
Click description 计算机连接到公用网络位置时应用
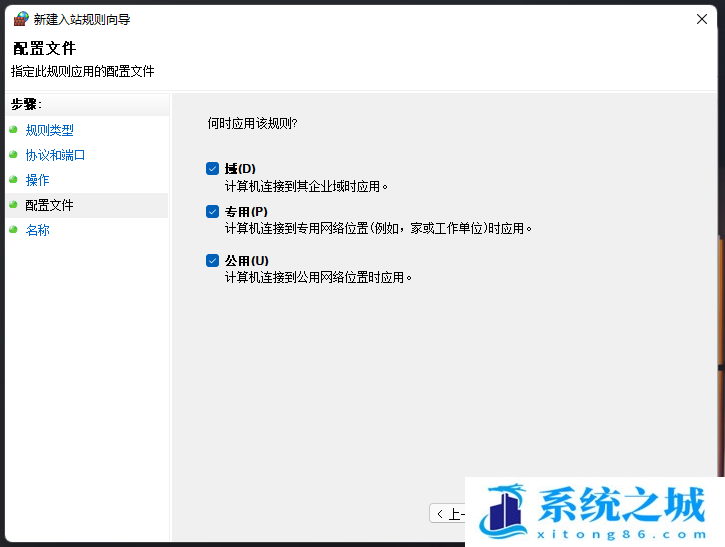(x=318, y=277)
